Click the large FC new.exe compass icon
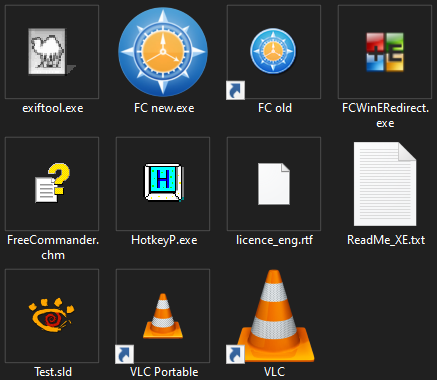 (163, 52)
